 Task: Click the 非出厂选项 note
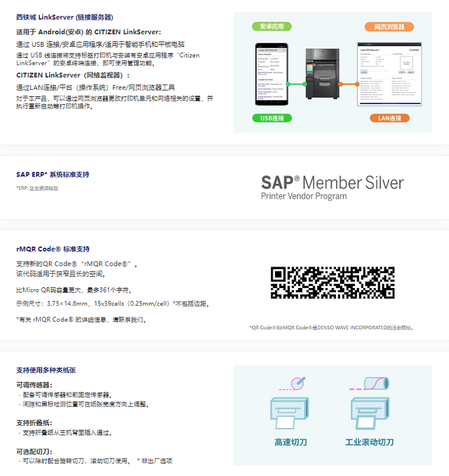[155, 461]
